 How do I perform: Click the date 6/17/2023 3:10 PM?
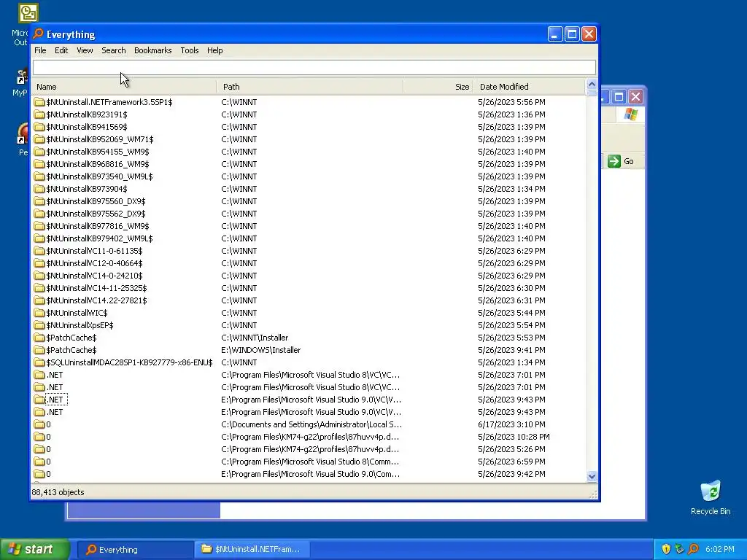tap(511, 424)
